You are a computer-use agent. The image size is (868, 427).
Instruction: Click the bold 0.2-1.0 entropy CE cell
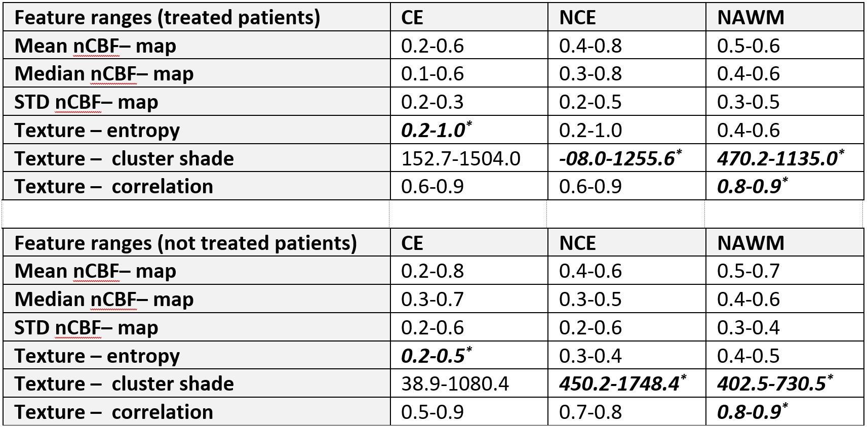(433, 131)
